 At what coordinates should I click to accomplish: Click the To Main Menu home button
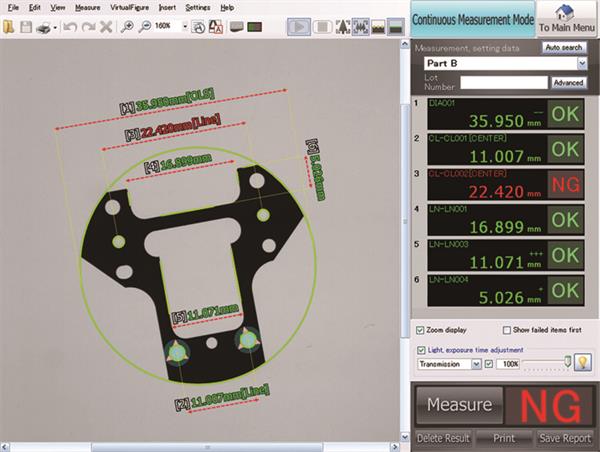coord(566,19)
